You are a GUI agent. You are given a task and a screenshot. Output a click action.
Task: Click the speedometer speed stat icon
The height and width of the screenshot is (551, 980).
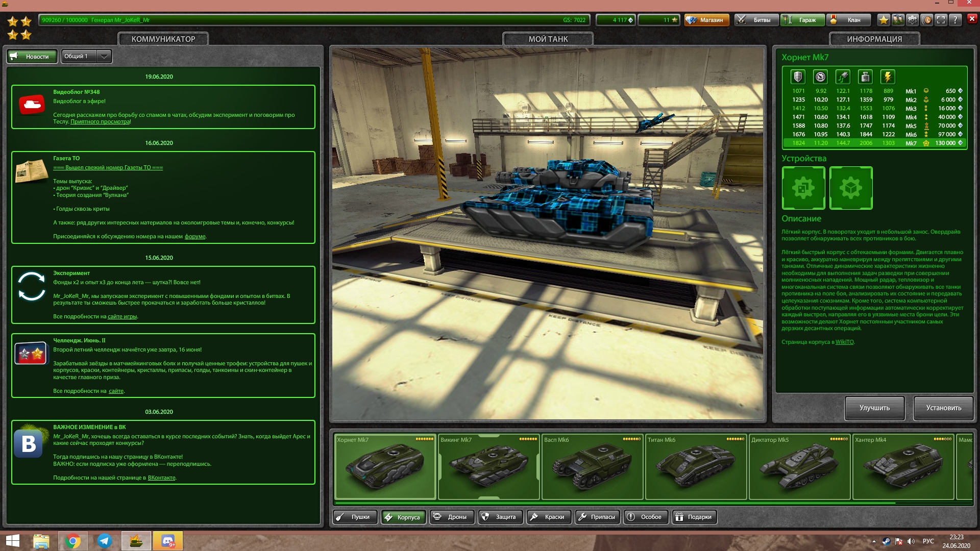pyautogui.click(x=820, y=77)
